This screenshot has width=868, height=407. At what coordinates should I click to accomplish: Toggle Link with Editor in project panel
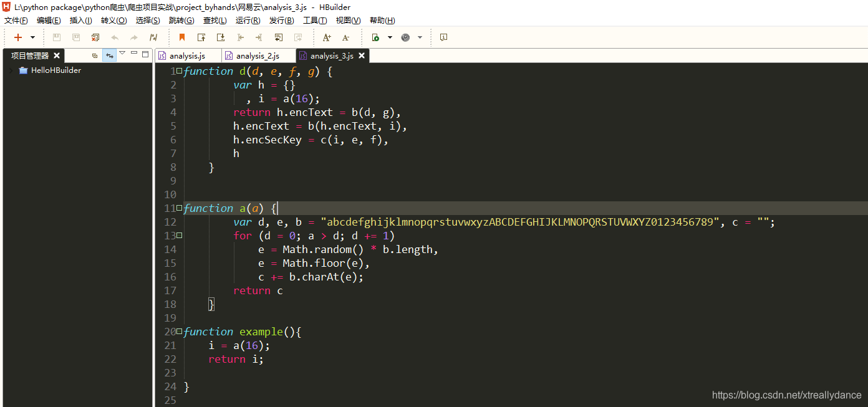(x=110, y=55)
